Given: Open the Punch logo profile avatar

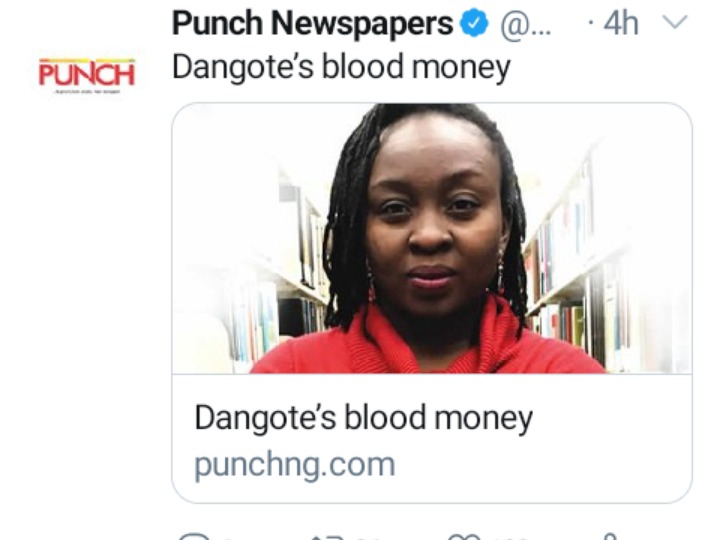Looking at the screenshot, I should pyautogui.click(x=87, y=75).
